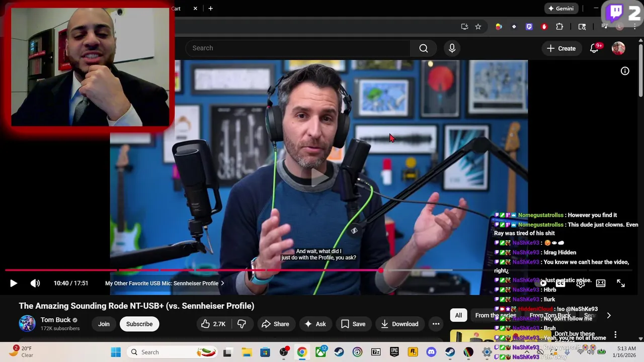Open the YouTube account avatar menu
Image resolution: width=644 pixels, height=362 pixels.
coord(618,48)
